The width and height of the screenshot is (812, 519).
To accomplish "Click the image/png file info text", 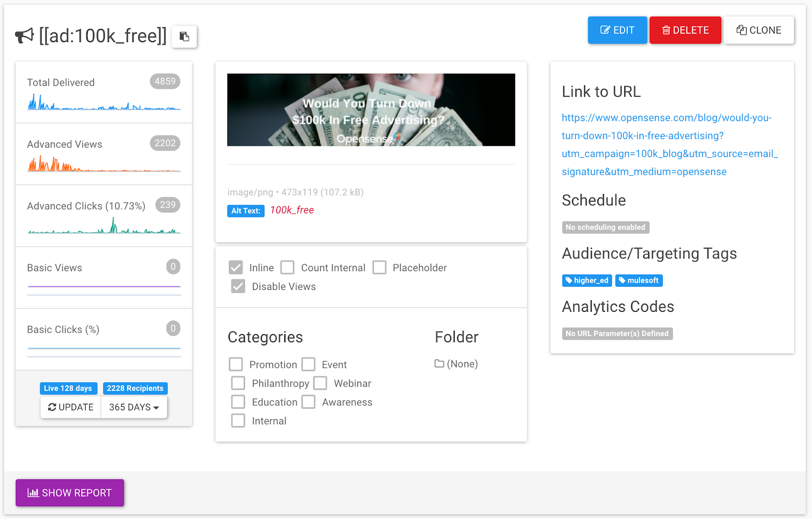I will (x=295, y=192).
